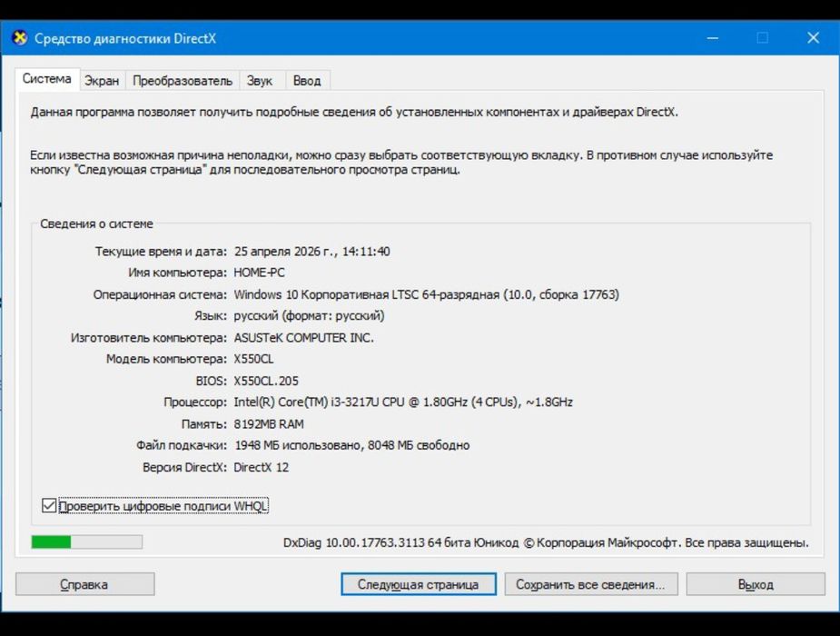Click the DirectX diagnostic icon in title bar
Image resolution: width=840 pixels, height=636 pixels.
(20, 38)
